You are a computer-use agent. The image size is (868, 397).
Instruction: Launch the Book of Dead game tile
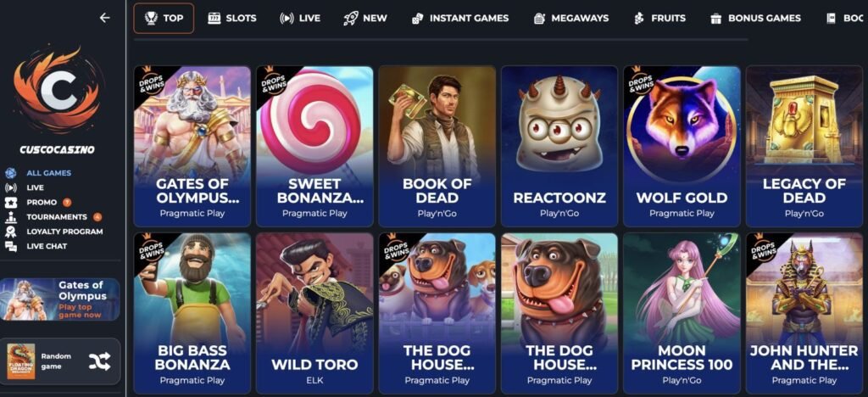coord(437,146)
